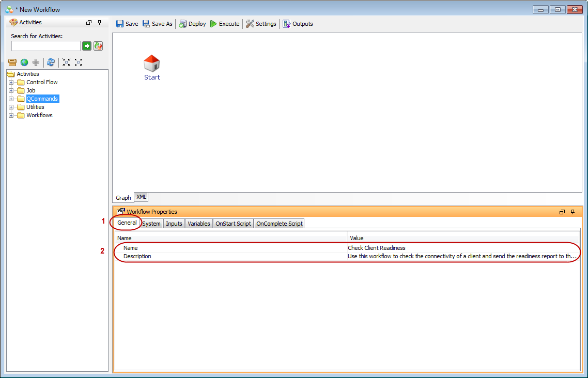
Task: Open the Outputs view
Action: pyautogui.click(x=298, y=24)
